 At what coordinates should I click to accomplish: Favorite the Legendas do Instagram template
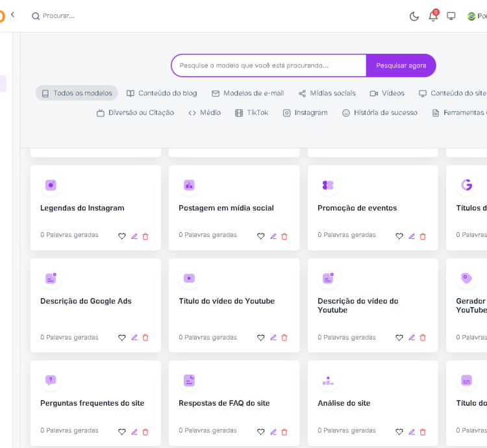(x=122, y=236)
